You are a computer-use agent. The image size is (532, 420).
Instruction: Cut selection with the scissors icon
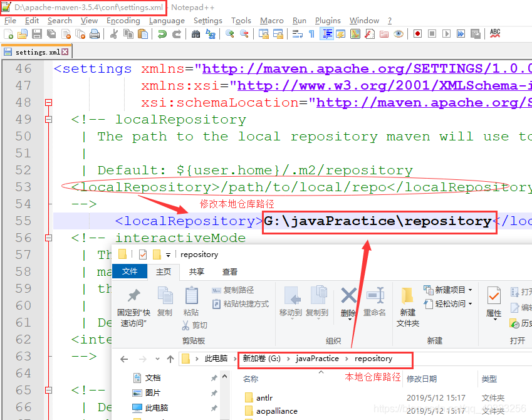(113, 34)
